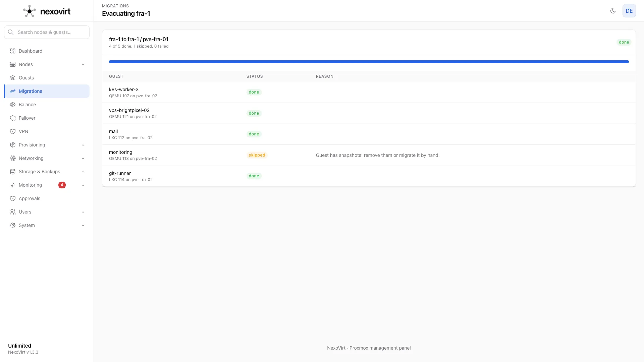Click the Networking icon in sidebar
This screenshot has height=362, width=644.
13,158
